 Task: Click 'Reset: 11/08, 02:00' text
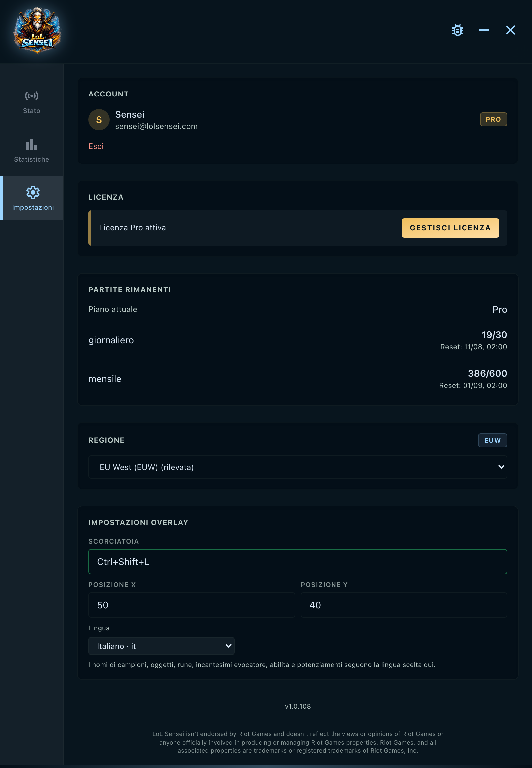tap(473, 347)
